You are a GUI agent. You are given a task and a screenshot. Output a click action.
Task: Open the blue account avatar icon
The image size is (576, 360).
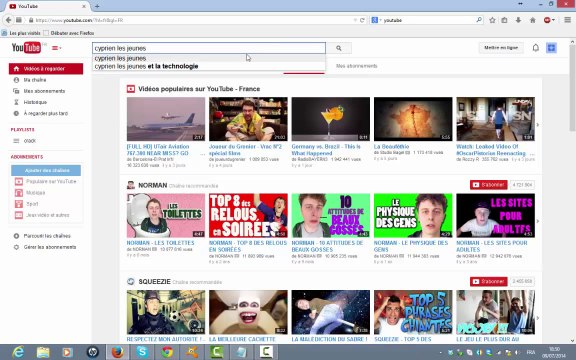(551, 48)
